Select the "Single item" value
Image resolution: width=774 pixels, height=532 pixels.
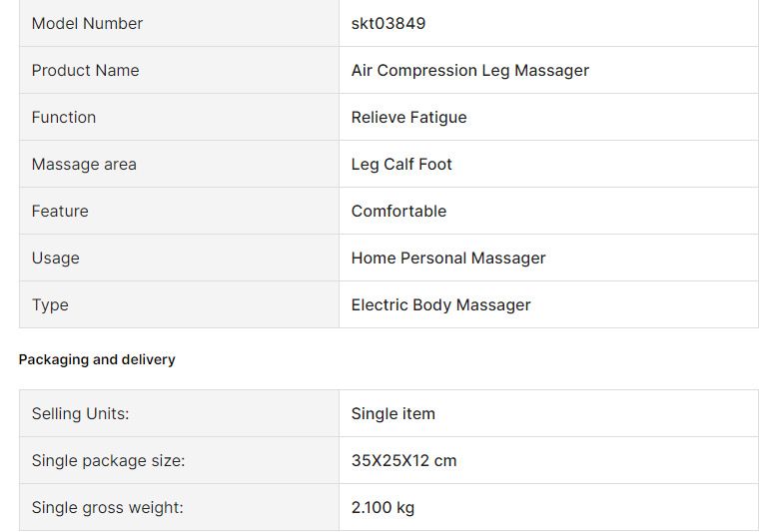click(x=392, y=413)
